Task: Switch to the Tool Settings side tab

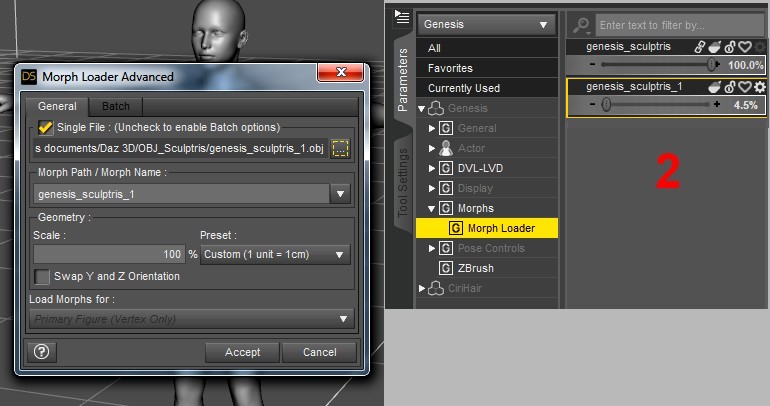Action: point(403,183)
